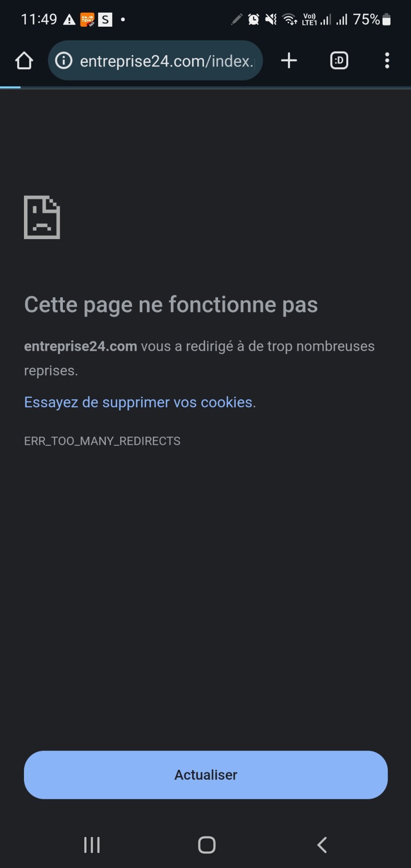Tap the Temu notification icon
Viewport: 411px width, 868px height.
87,20
